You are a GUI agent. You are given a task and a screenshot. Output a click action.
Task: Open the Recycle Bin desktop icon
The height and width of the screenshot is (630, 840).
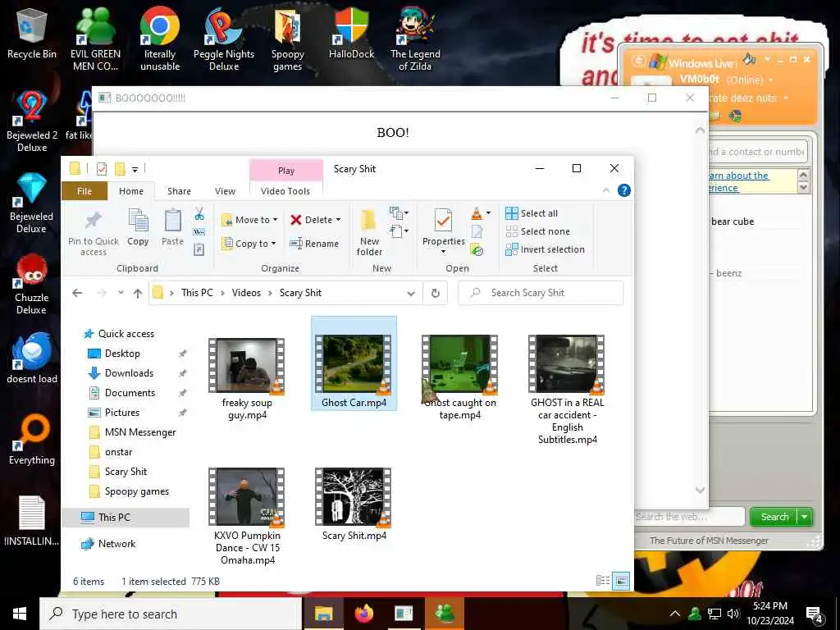tap(32, 33)
